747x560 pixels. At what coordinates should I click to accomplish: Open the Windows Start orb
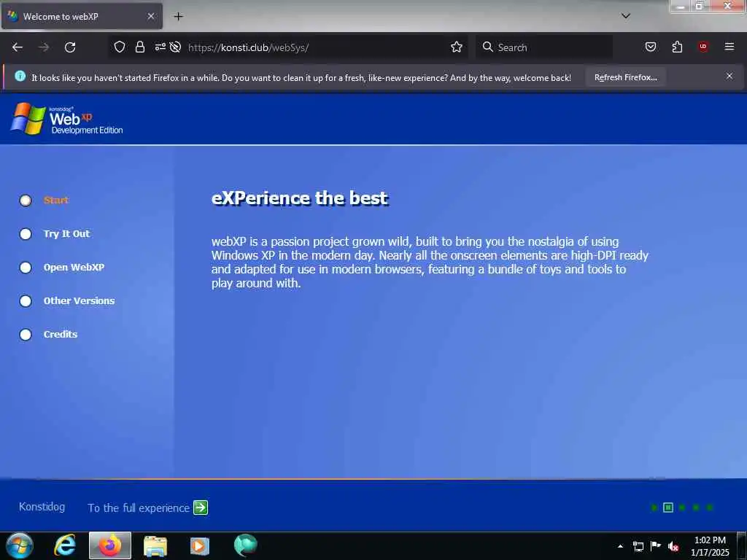[x=20, y=545]
